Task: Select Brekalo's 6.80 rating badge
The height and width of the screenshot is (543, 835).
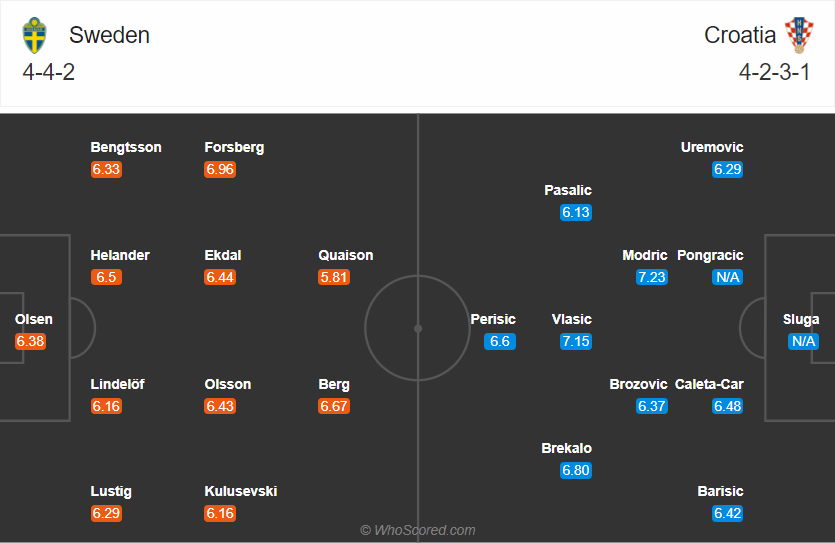Action: [576, 470]
